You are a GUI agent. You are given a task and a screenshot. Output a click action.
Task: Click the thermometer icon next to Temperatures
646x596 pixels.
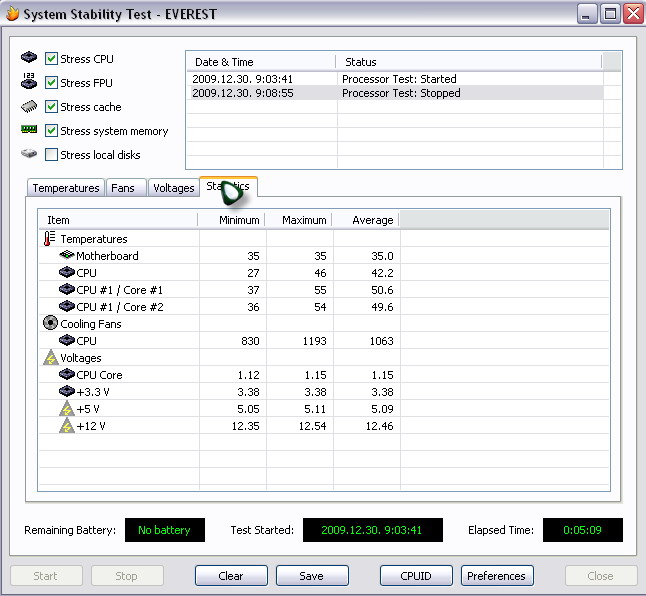[49, 238]
